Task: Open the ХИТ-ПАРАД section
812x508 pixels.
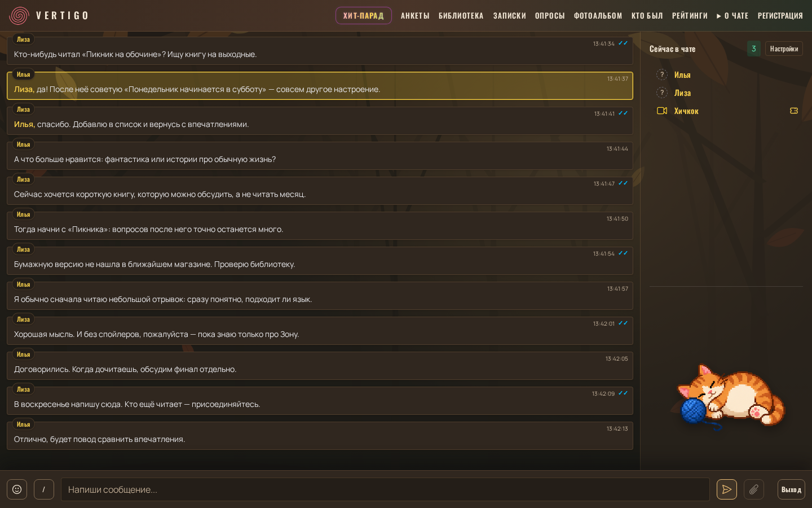Action: pos(364,16)
